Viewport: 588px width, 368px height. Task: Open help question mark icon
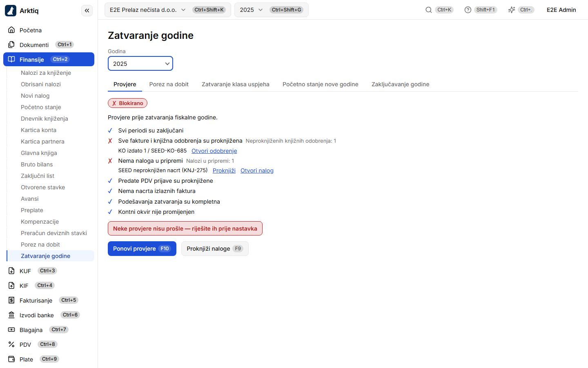pyautogui.click(x=468, y=10)
